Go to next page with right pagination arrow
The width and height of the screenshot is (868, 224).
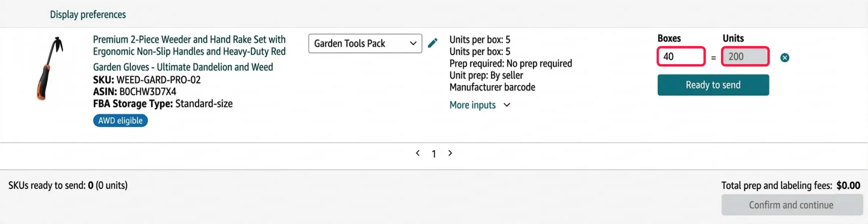(x=450, y=153)
